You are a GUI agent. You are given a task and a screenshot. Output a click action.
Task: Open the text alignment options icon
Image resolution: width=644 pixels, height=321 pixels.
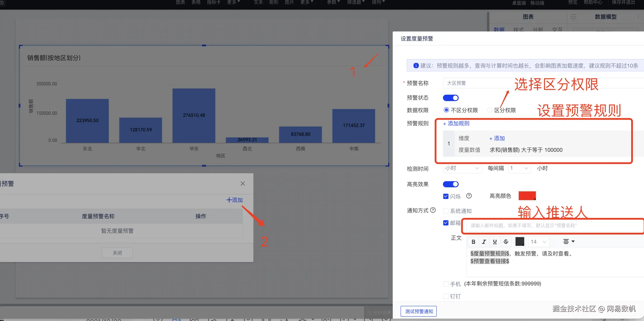pos(569,241)
